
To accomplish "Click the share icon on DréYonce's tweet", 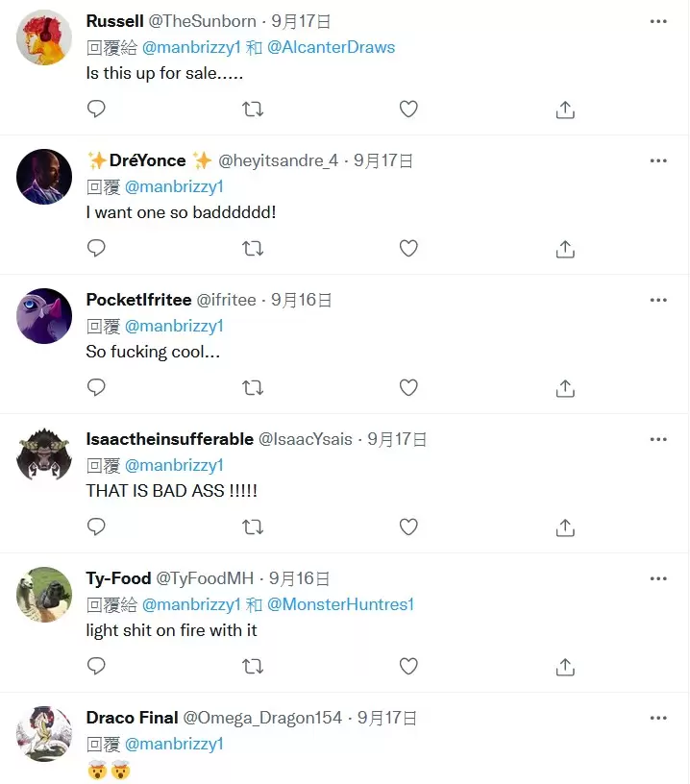I will pos(565,248).
